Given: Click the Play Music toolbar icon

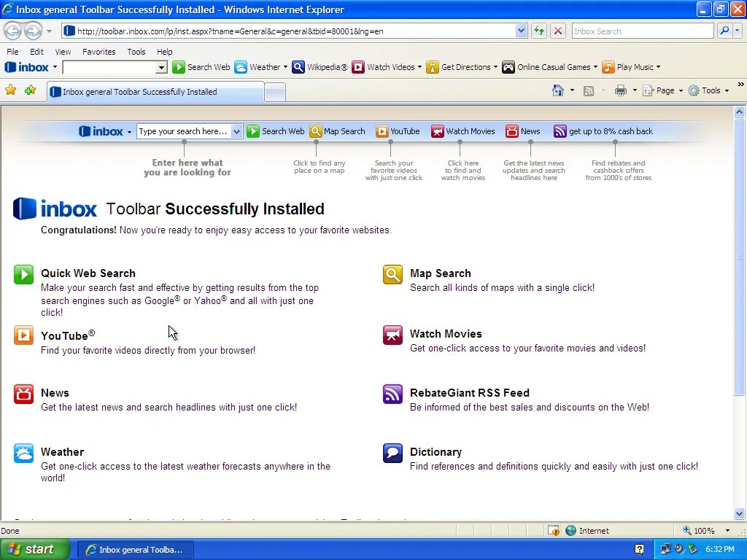Looking at the screenshot, I should click(x=608, y=67).
